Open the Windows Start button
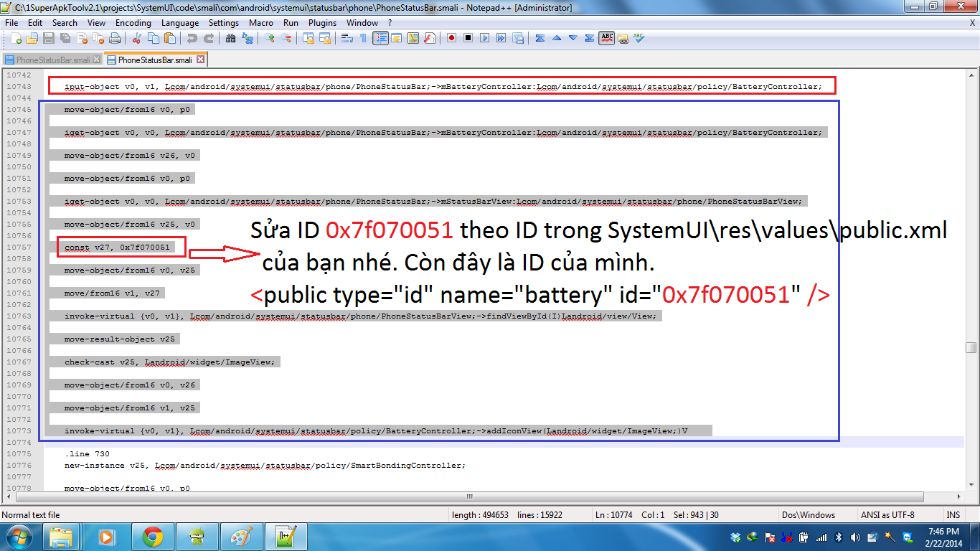Viewport: 980px width, 551px height. [x=18, y=537]
